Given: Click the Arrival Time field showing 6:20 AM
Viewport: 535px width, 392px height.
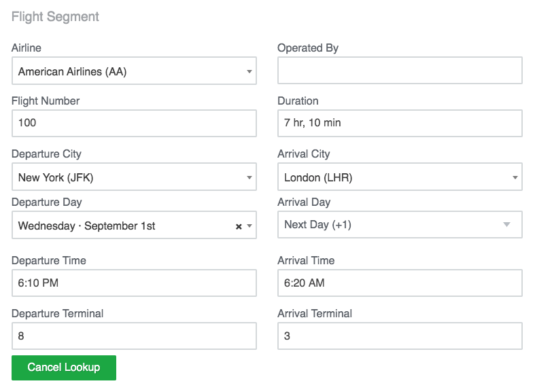Looking at the screenshot, I should click(400, 283).
